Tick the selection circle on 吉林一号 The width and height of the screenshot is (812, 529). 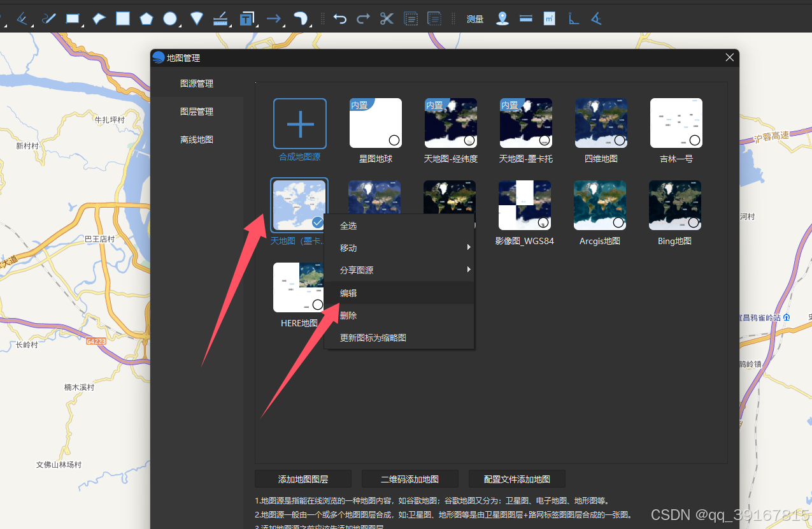point(695,140)
